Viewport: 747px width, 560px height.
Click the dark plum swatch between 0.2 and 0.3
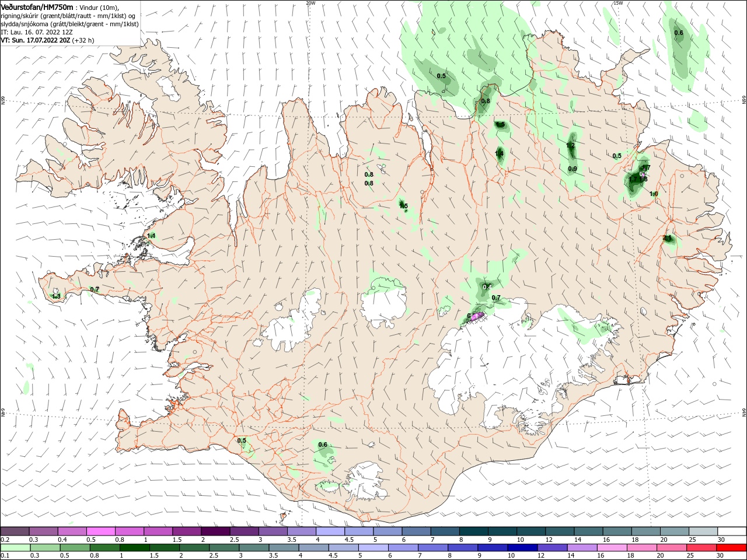(x=15, y=531)
